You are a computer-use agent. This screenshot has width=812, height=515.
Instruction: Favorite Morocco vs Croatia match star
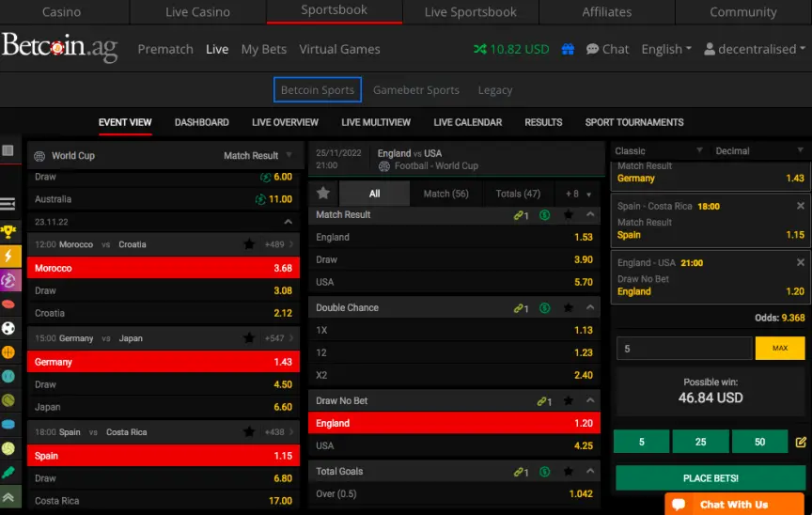tap(249, 244)
